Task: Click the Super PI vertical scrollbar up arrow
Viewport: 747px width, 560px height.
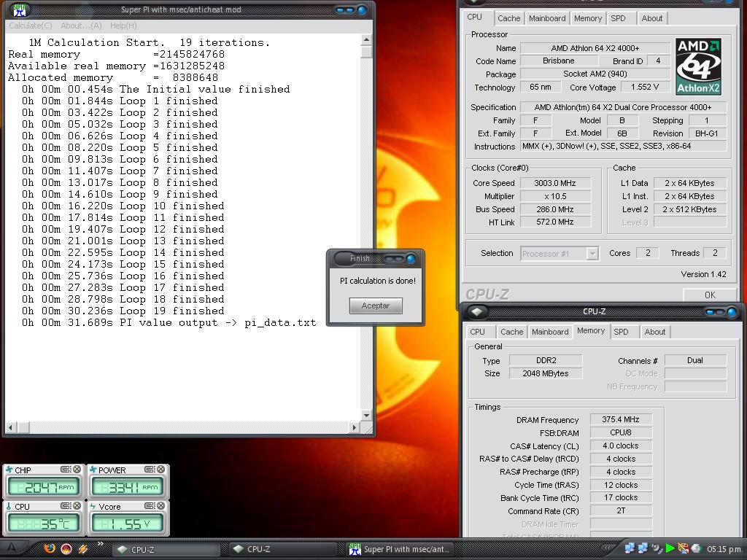Action: (x=366, y=39)
